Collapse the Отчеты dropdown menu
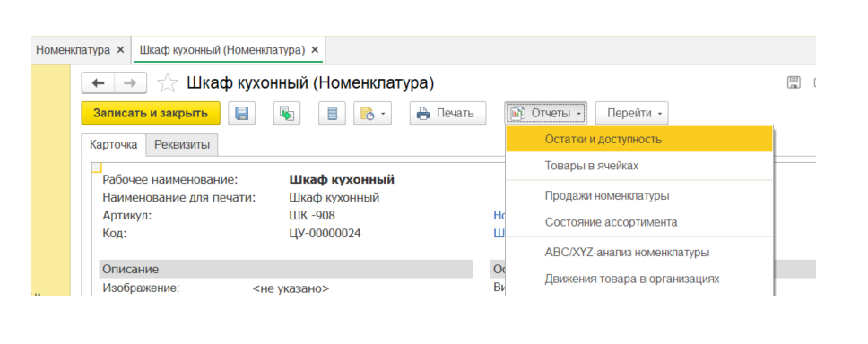The height and width of the screenshot is (344, 868). click(545, 114)
